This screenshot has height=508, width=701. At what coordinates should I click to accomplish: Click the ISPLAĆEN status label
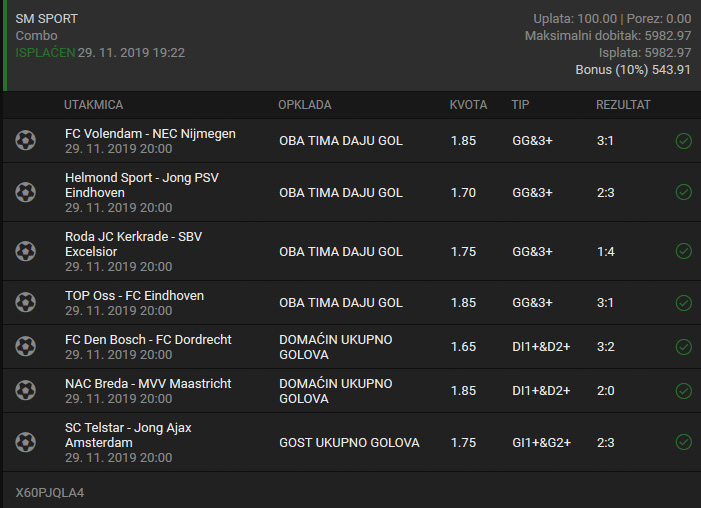tap(45, 53)
